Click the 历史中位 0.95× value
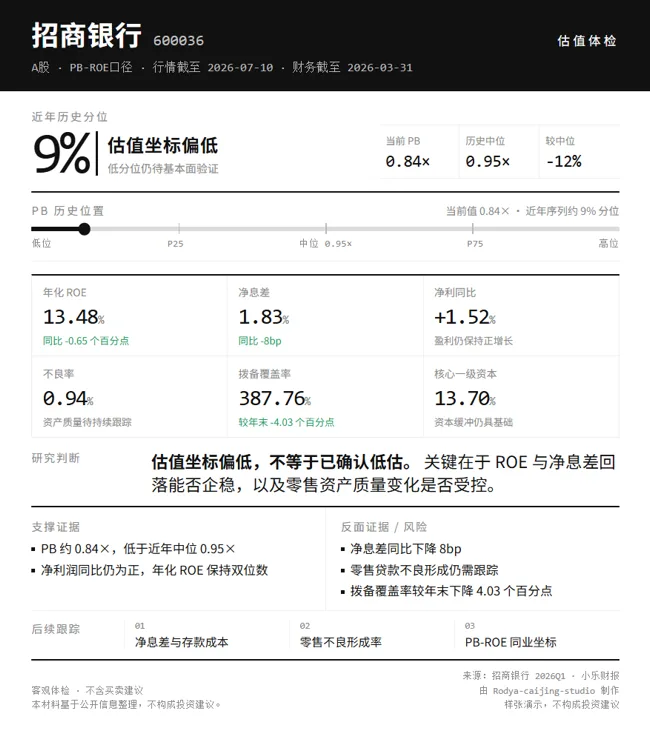650x749 pixels. click(x=488, y=161)
